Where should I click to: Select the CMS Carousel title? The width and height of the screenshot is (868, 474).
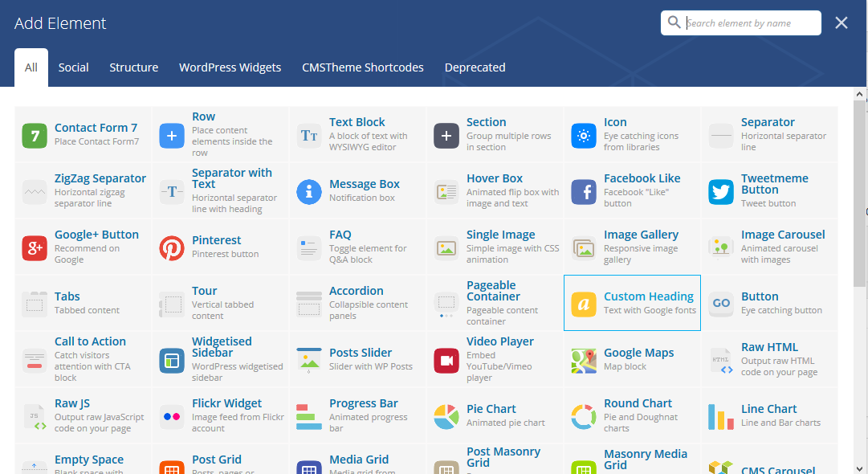pyautogui.click(x=778, y=470)
